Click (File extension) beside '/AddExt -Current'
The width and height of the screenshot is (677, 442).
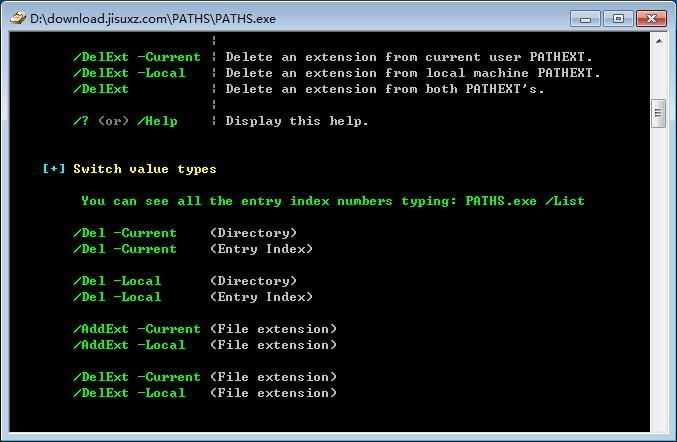coord(273,329)
